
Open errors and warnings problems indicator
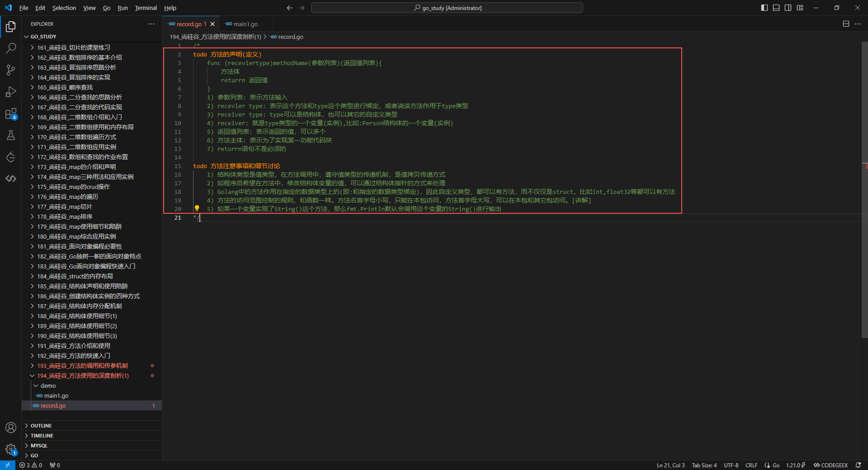[x=31, y=465]
